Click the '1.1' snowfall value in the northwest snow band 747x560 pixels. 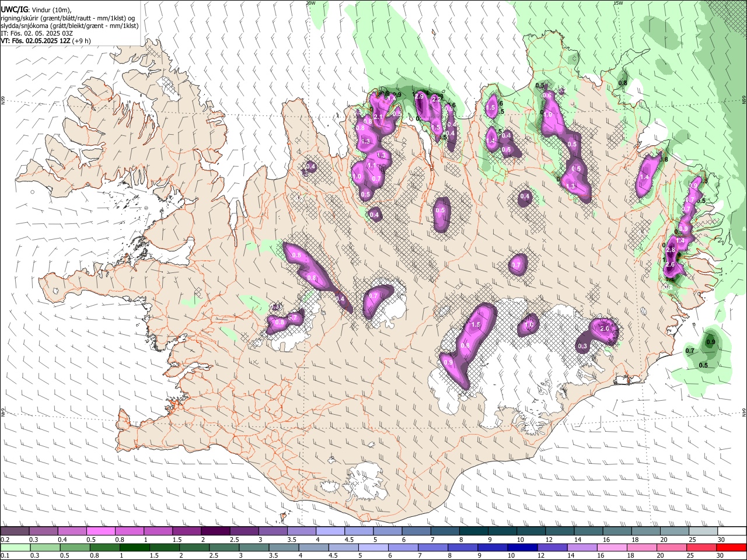coord(371,166)
